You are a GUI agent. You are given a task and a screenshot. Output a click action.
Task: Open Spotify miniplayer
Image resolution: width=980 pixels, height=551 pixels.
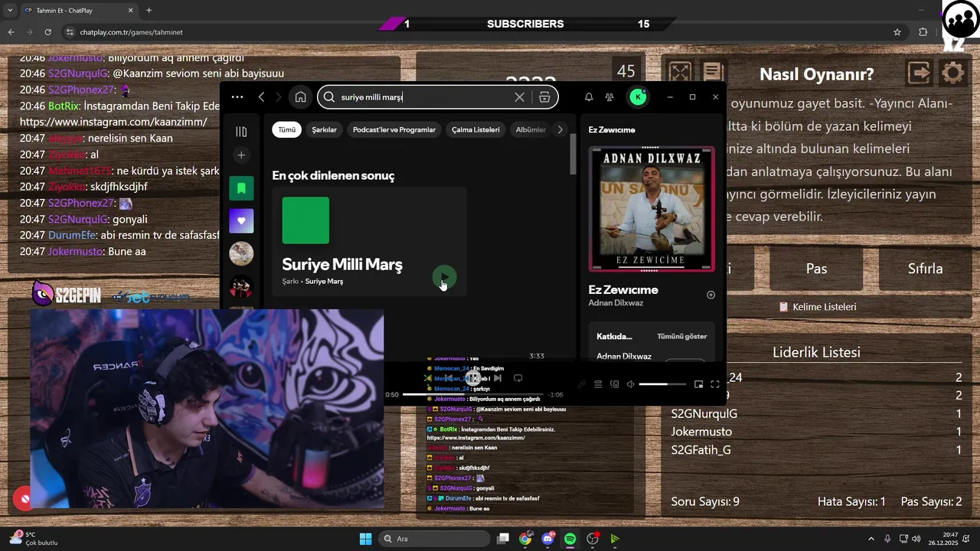(698, 384)
